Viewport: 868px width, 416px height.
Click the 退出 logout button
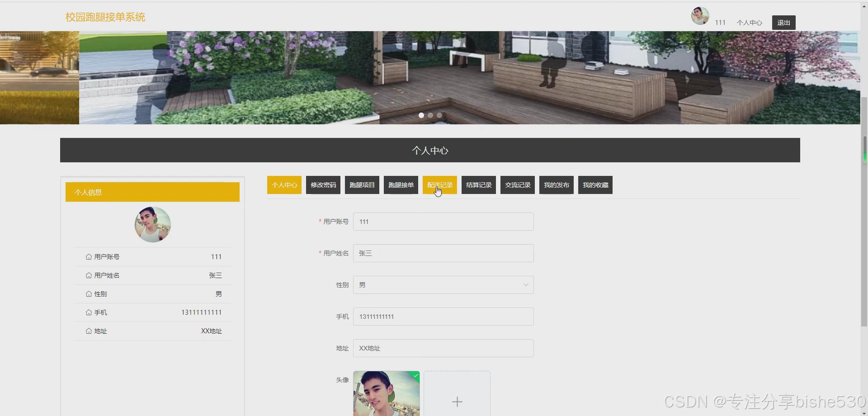(783, 23)
